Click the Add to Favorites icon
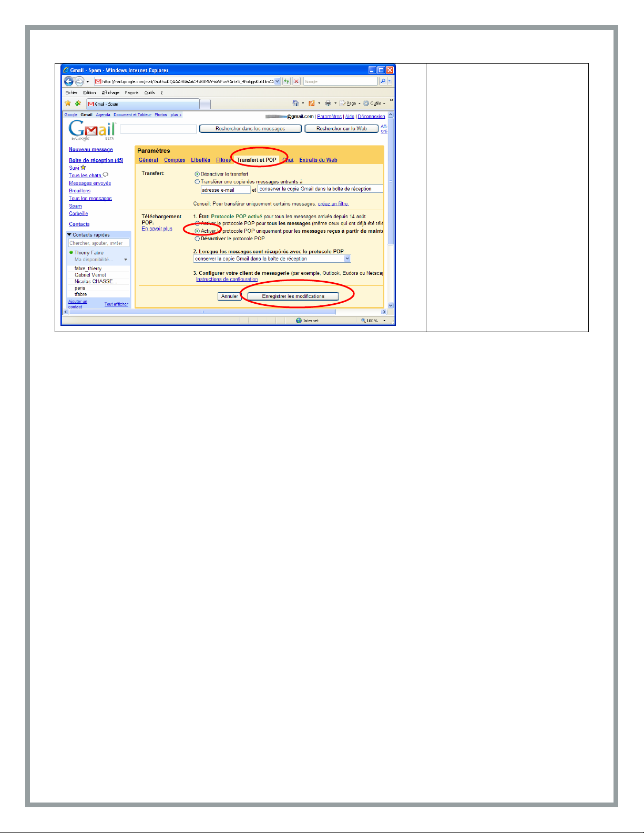 (78, 103)
